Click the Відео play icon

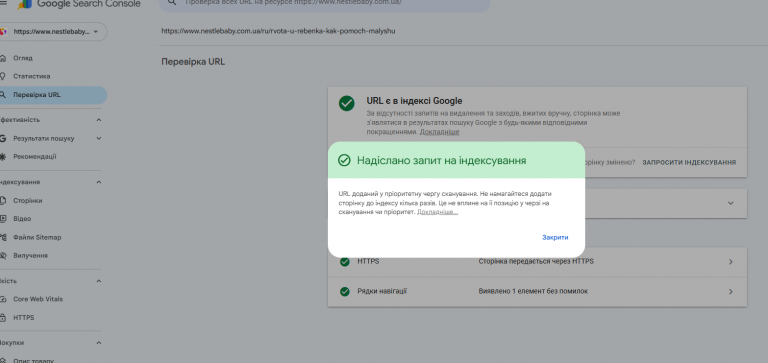tap(3, 219)
